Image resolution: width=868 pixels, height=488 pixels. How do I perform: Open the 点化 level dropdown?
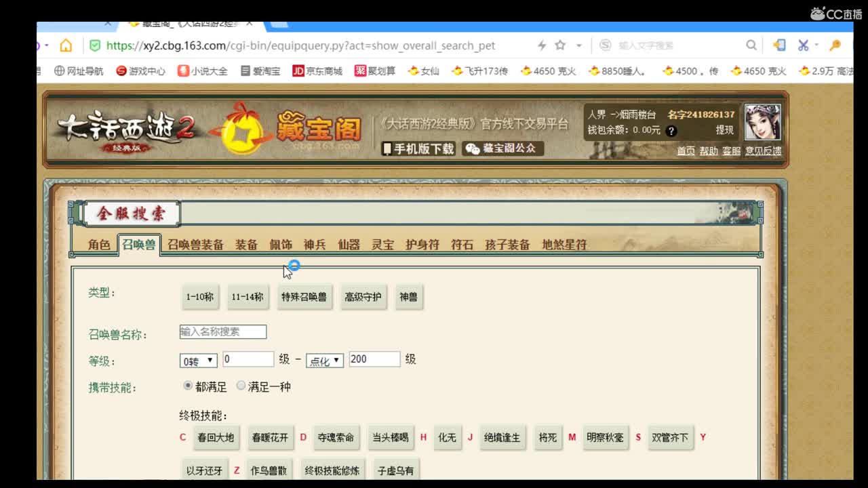(x=325, y=361)
